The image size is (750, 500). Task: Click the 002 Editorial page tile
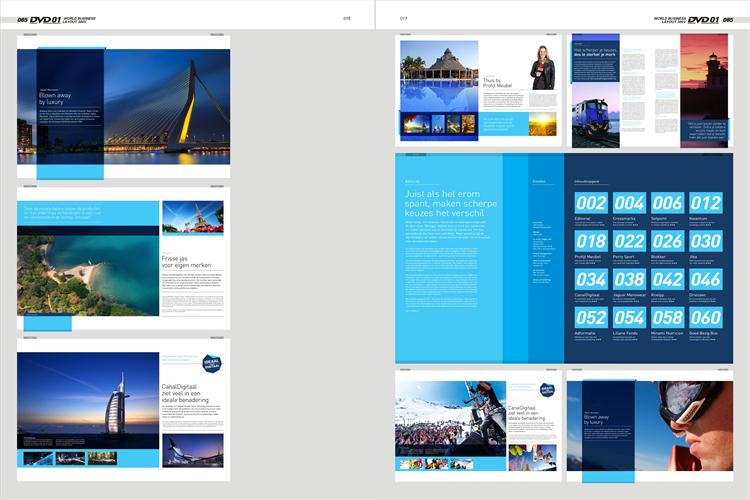[x=591, y=204]
